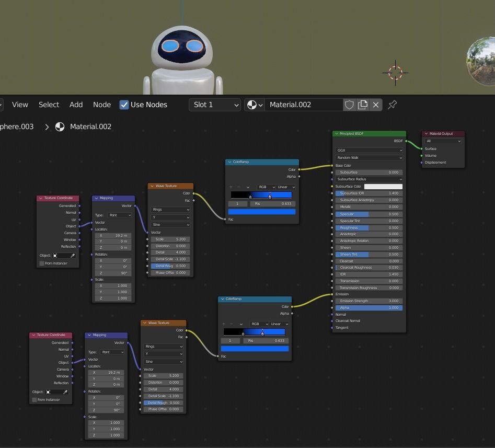495x448 pixels.
Task: Collapse the Principled BSDF node
Action: click(337, 134)
